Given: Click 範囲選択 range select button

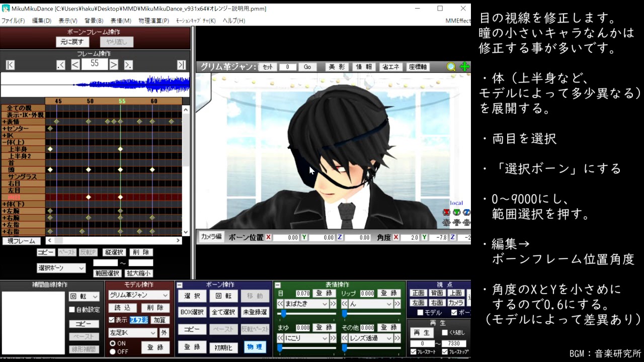Looking at the screenshot, I should (x=107, y=274).
